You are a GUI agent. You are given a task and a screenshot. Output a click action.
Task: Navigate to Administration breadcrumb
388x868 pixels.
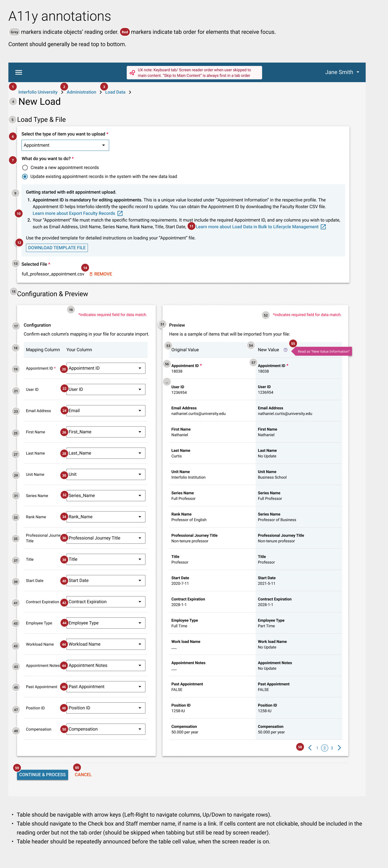[x=81, y=92]
